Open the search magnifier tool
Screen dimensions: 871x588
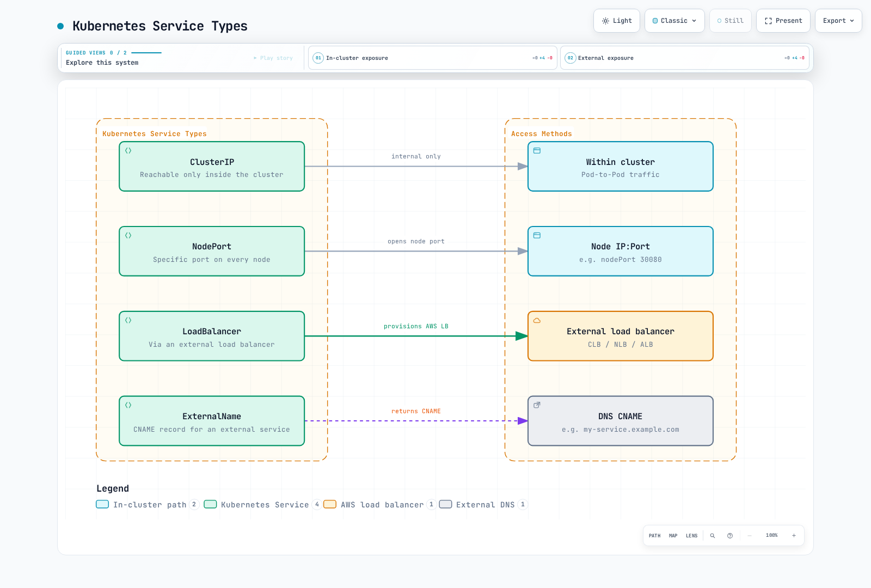click(712, 536)
